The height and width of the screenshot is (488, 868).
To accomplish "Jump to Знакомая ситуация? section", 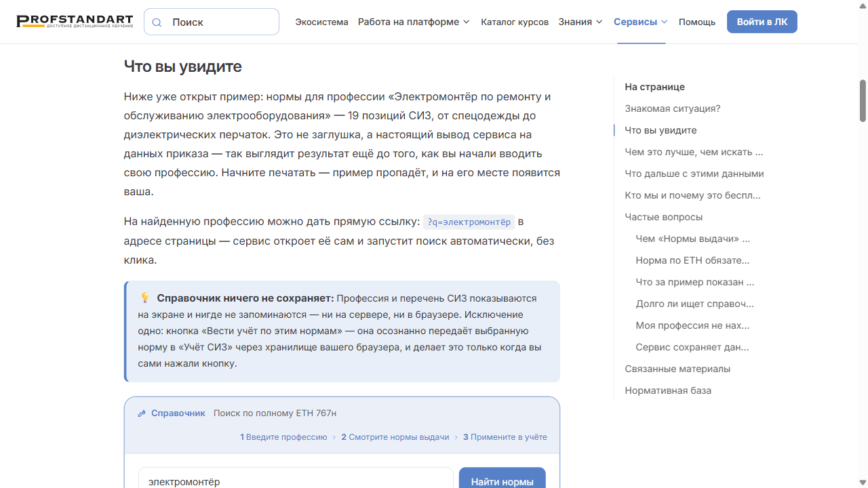I will (673, 108).
